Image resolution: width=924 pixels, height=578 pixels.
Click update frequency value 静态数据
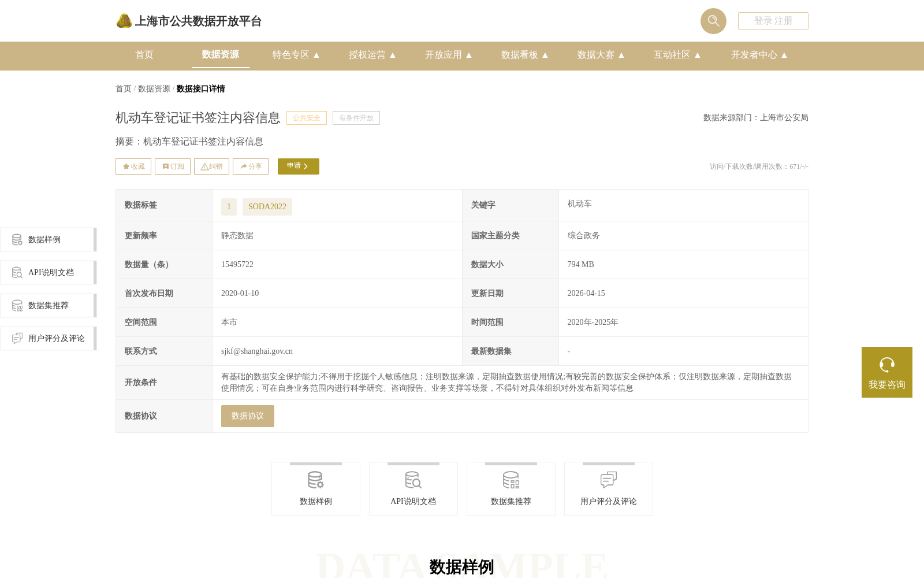coord(237,235)
